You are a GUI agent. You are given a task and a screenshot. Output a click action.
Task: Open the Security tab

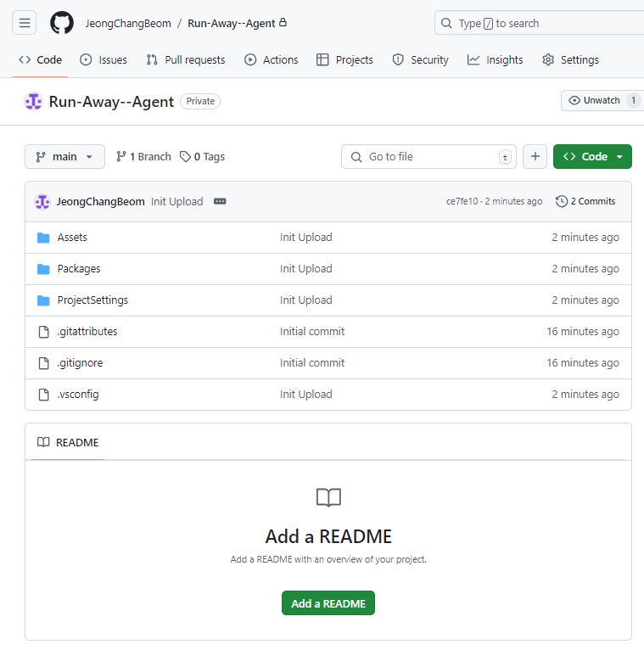point(420,59)
